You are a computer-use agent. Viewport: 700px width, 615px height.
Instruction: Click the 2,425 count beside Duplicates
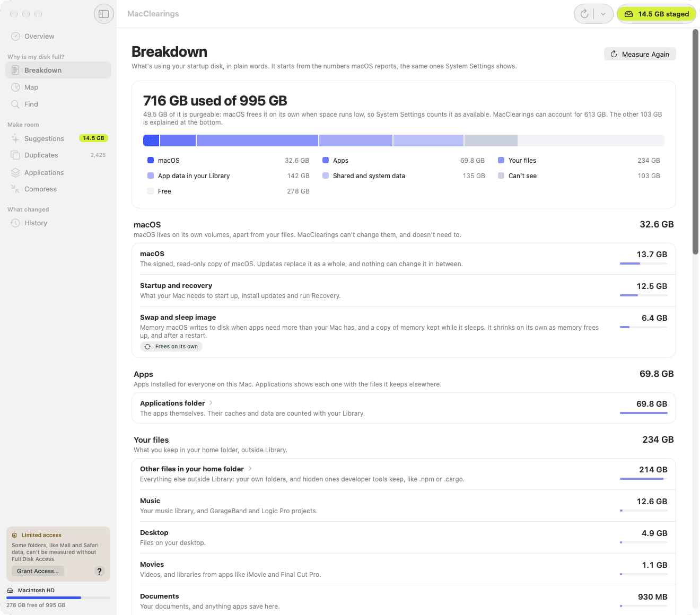click(x=98, y=155)
